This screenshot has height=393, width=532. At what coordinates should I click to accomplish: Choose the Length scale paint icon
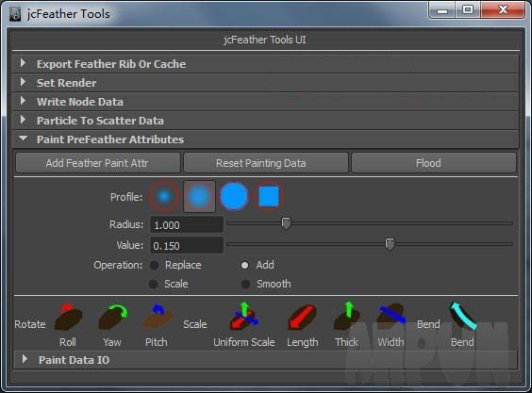click(x=302, y=317)
